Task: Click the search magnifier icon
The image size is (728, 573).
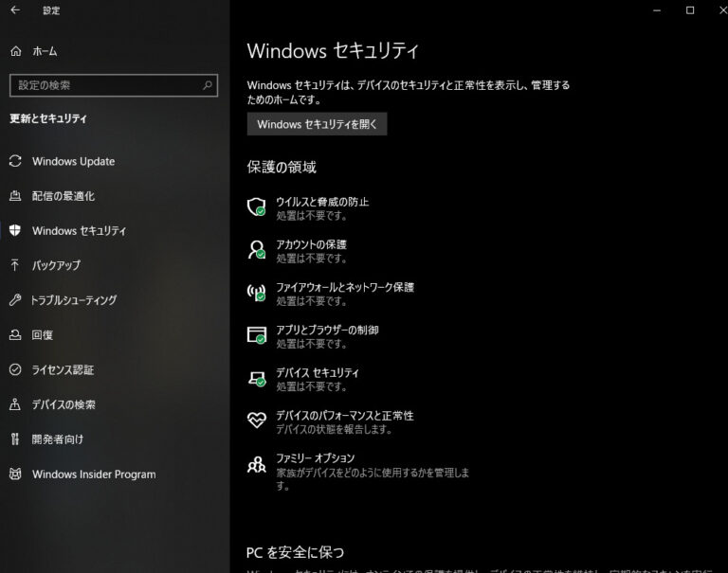Action: 208,85
